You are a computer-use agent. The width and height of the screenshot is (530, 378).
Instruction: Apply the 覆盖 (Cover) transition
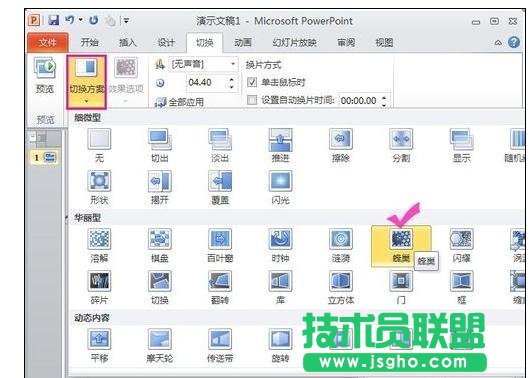coord(220,188)
